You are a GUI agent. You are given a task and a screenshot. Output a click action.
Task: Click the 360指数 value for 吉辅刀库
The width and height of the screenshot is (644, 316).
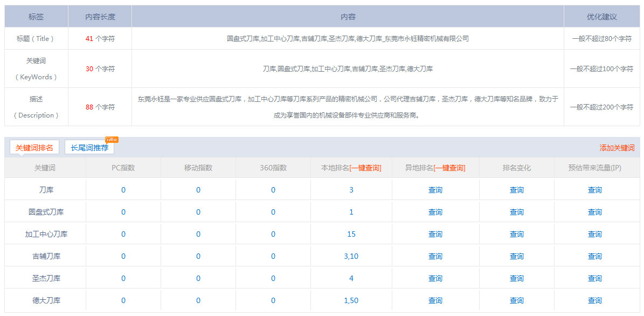[273, 257]
